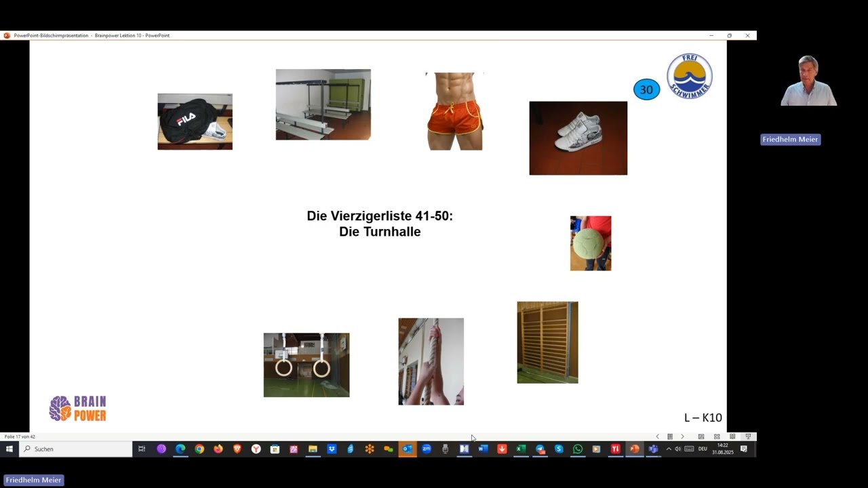Viewport: 868px width, 488px height.
Task: Go to the previous slide arrow
Action: click(x=657, y=436)
